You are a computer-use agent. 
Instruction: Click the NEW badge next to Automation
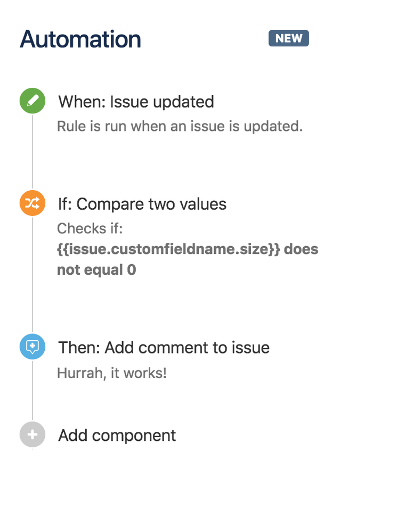click(288, 38)
